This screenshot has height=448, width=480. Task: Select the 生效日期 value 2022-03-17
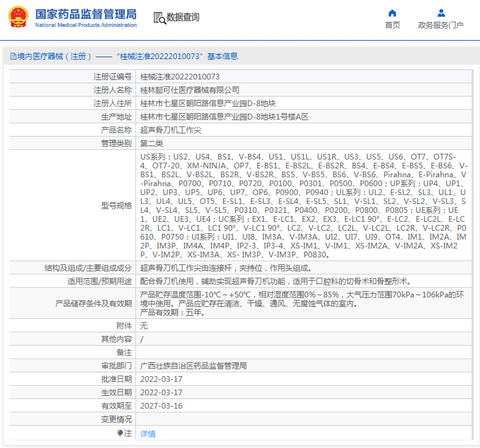pos(161,392)
